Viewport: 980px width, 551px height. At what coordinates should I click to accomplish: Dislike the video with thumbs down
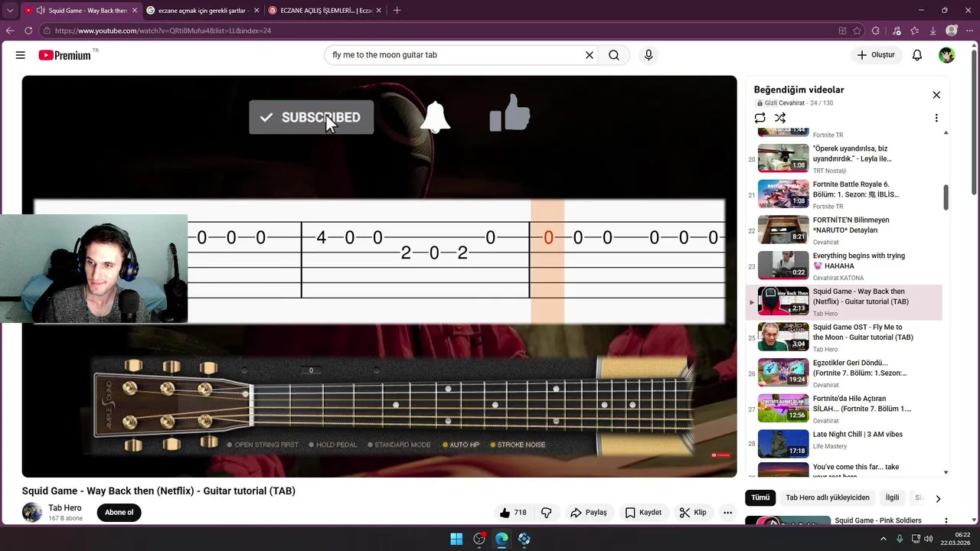click(547, 513)
